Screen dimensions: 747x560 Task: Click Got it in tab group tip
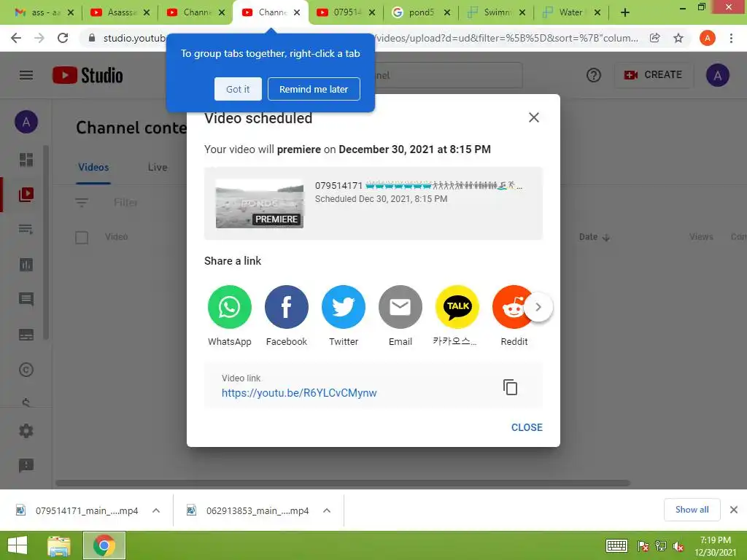[x=238, y=89]
